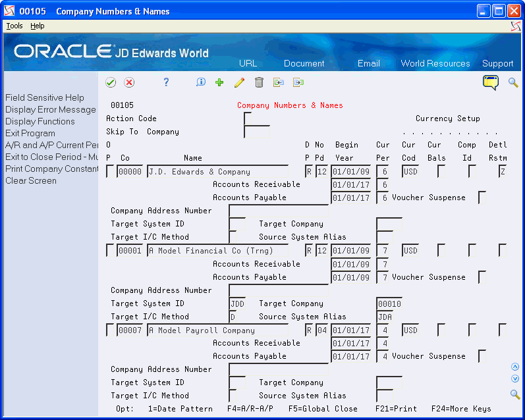Image resolution: width=525 pixels, height=420 pixels.
Task: Open the Support link
Action: click(497, 63)
